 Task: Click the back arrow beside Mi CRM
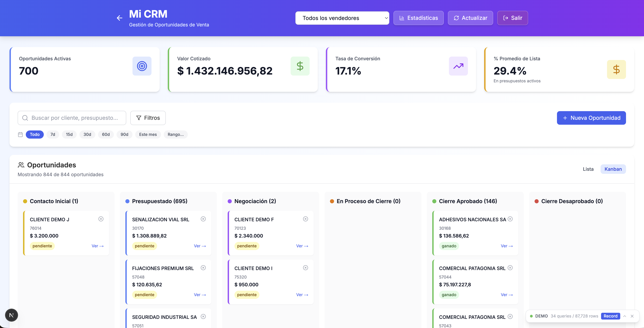coord(119,18)
